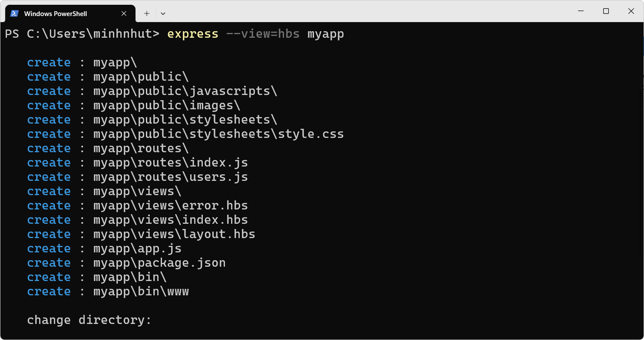The width and height of the screenshot is (644, 340).
Task: Maximize the terminal window
Action: [x=606, y=11]
